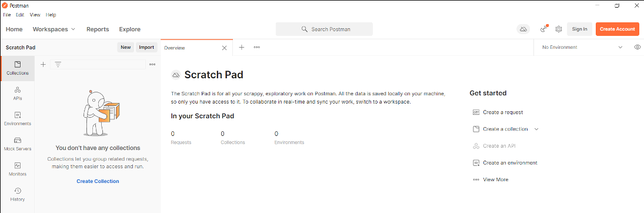Viewport: 644px width, 213px height.
Task: Open the History sidebar panel
Action: tap(17, 195)
